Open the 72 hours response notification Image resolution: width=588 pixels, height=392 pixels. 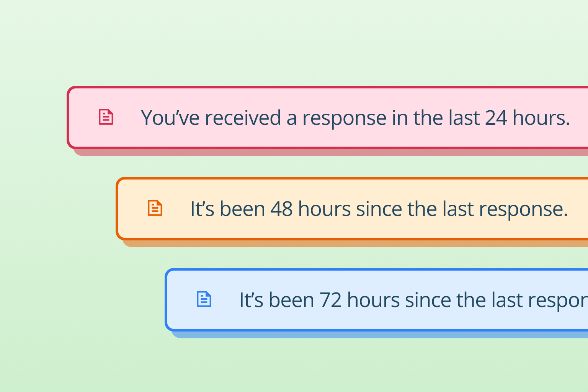pos(376,300)
